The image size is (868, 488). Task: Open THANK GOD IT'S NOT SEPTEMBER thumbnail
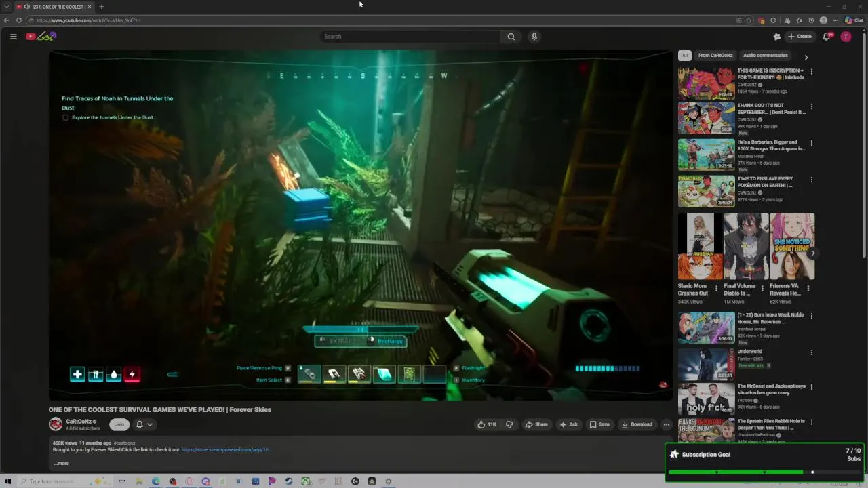[706, 119]
